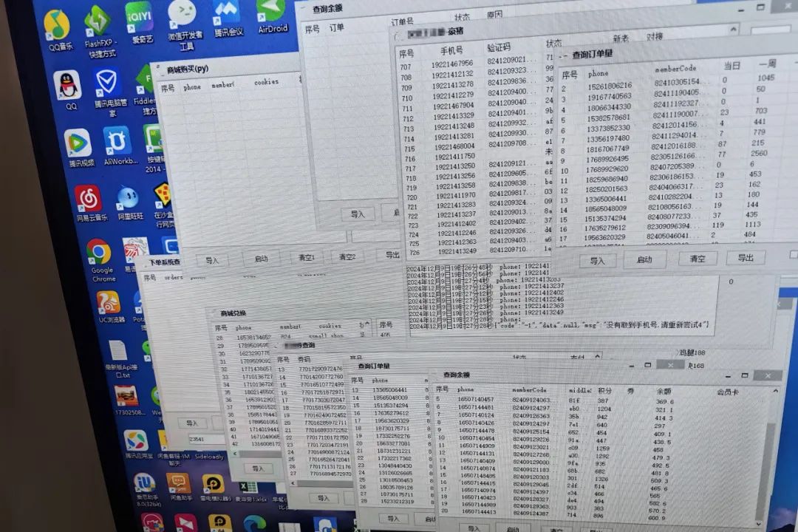Launch Google Chrome from the desktop
This screenshot has width=798, height=532.
point(100,253)
